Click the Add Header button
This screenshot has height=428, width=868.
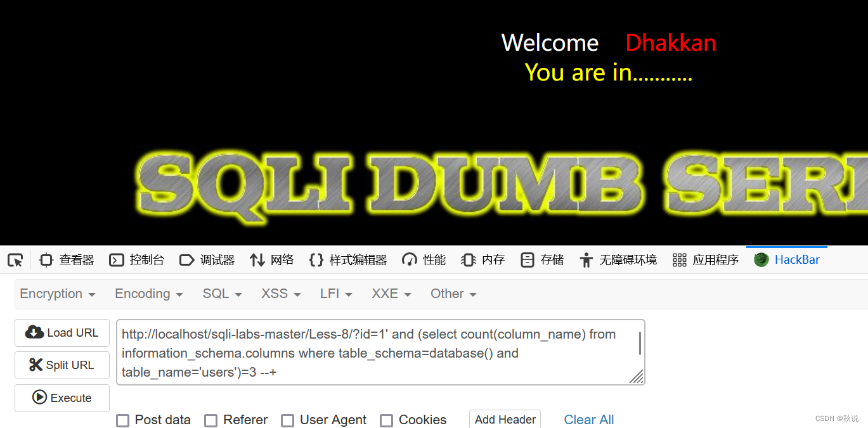(x=505, y=420)
